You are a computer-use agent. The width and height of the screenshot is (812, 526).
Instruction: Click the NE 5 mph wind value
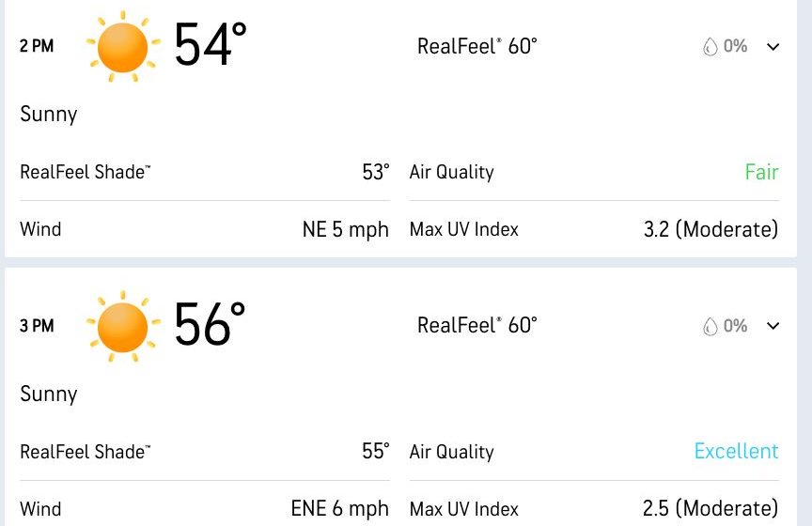pos(346,229)
